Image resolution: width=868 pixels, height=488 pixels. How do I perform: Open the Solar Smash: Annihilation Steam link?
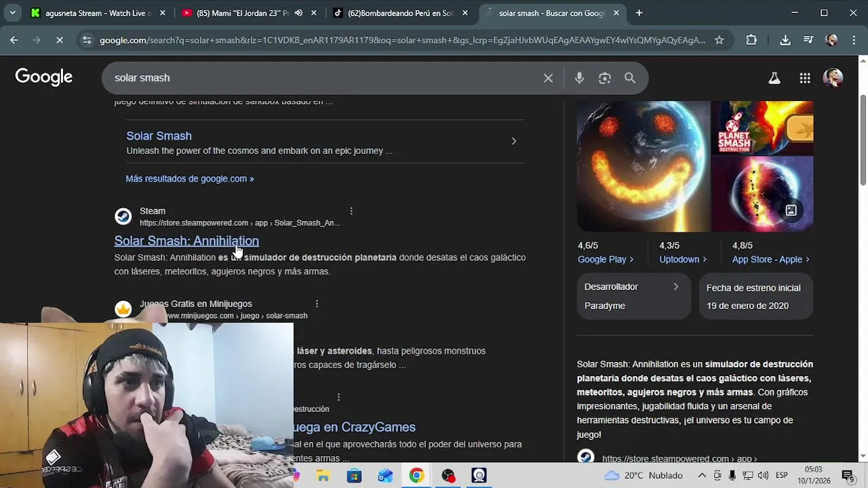pyautogui.click(x=186, y=241)
